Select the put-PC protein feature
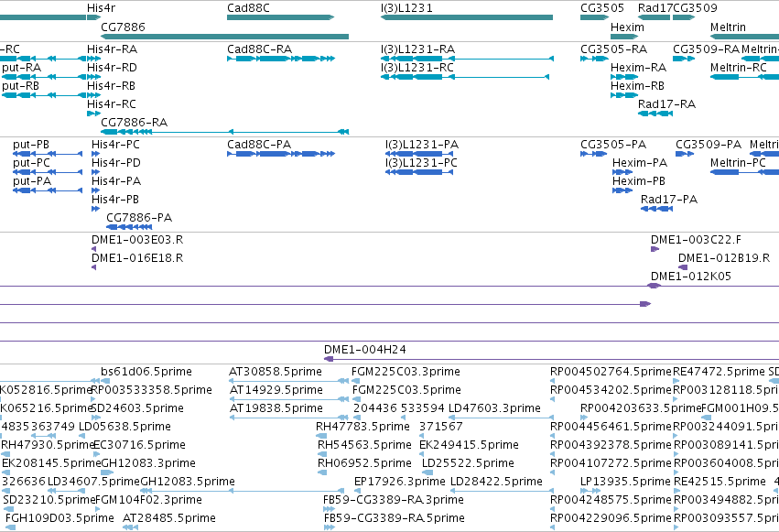 pyautogui.click(x=48, y=172)
